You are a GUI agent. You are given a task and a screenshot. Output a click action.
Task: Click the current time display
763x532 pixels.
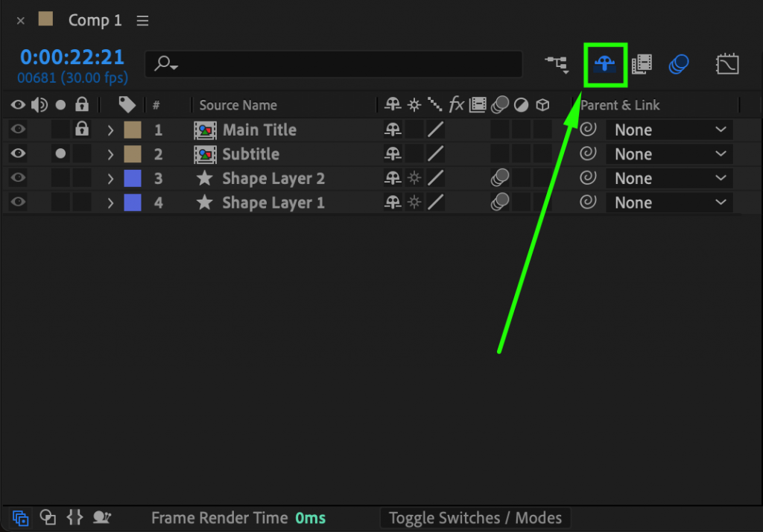(72, 56)
